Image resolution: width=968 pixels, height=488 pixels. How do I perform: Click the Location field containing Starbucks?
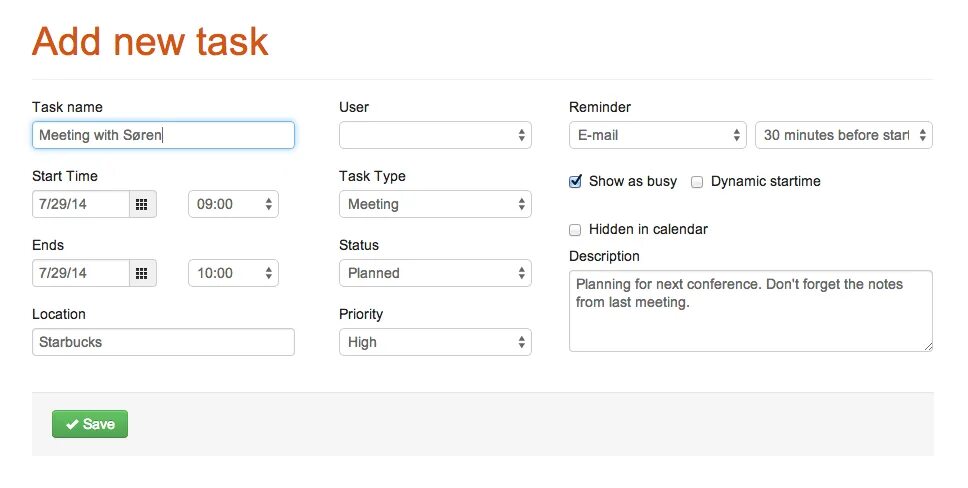pos(163,342)
